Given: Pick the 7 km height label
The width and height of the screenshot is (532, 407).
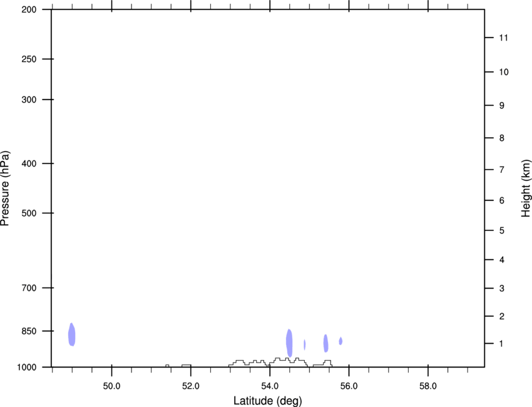Looking at the screenshot, I should [502, 170].
